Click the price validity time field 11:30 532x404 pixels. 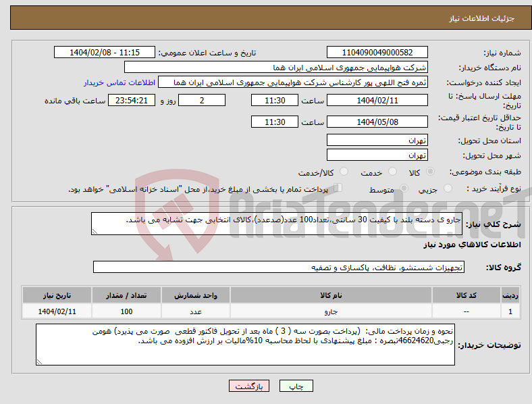tap(275, 122)
